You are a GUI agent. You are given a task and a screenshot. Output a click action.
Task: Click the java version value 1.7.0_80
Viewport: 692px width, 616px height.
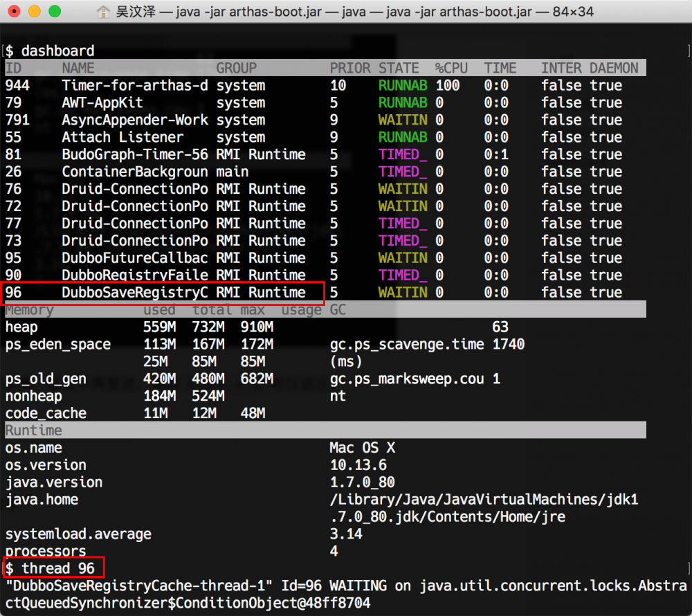[x=363, y=482]
